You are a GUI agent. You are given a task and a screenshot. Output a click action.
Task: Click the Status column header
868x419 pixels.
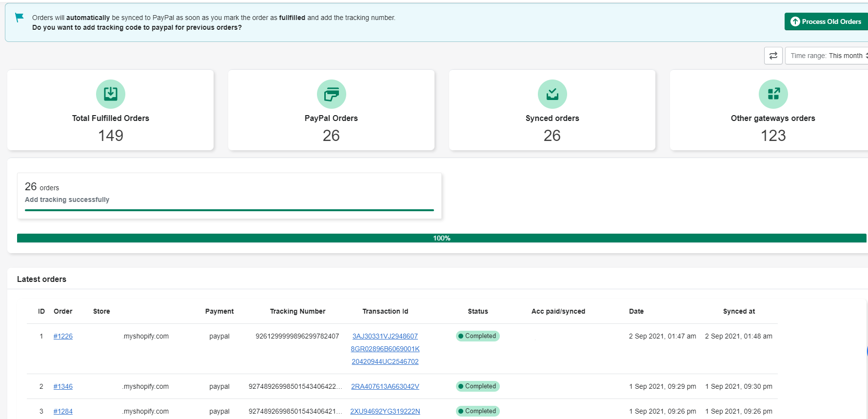point(478,311)
